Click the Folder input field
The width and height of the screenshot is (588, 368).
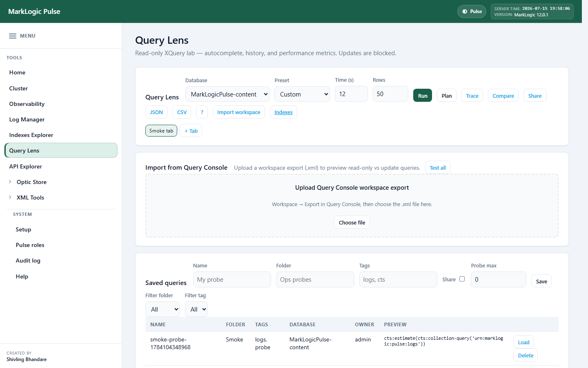[315, 280]
